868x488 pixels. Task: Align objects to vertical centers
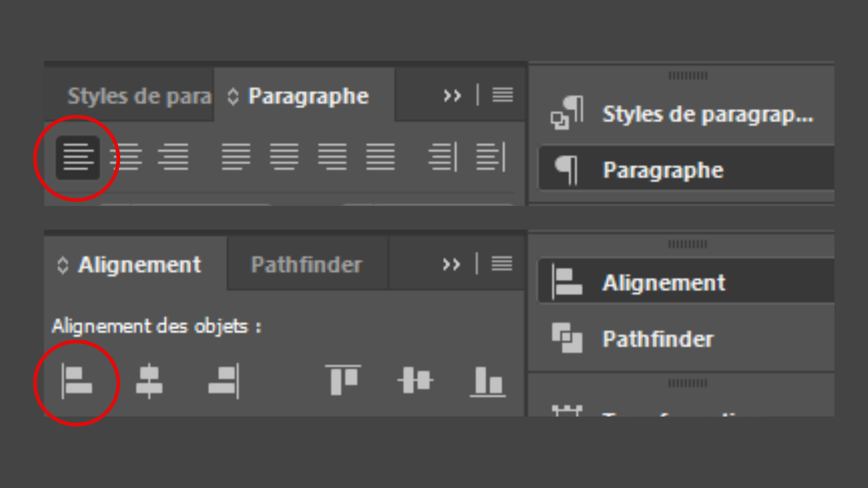pyautogui.click(x=415, y=380)
